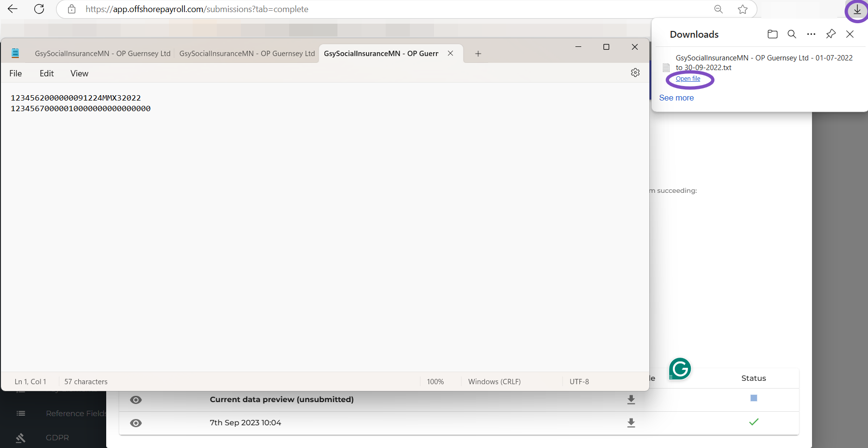Image resolution: width=868 pixels, height=448 pixels.
Task: Open the File menu in Notepad
Action: pyautogui.click(x=15, y=73)
